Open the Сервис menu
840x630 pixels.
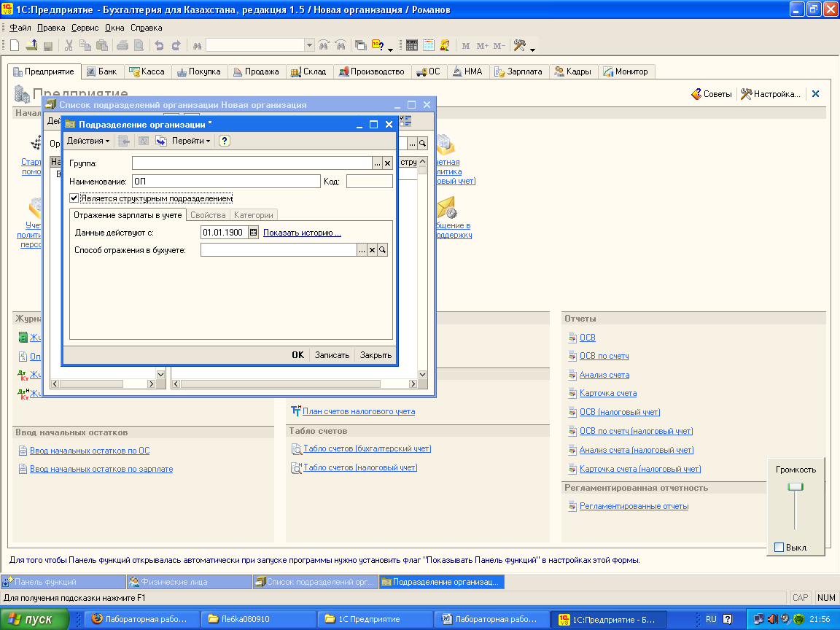[85, 28]
